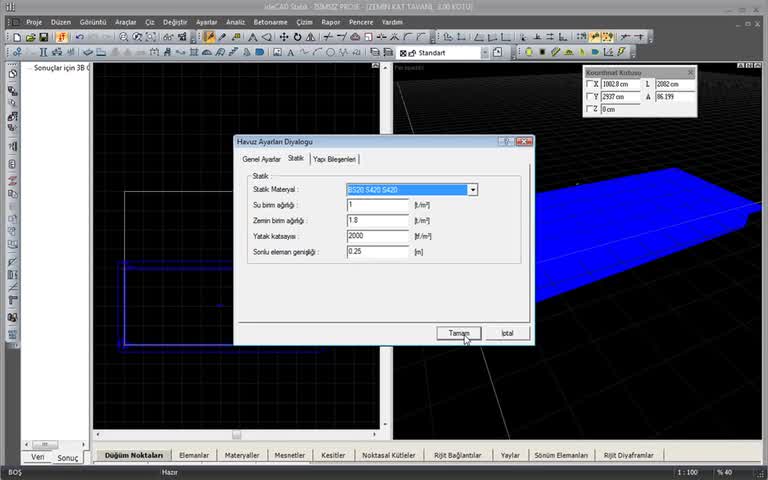Viewport: 768px width, 480px height.
Task: Click the Sonlu eleman genişliği field
Action: (x=378, y=252)
